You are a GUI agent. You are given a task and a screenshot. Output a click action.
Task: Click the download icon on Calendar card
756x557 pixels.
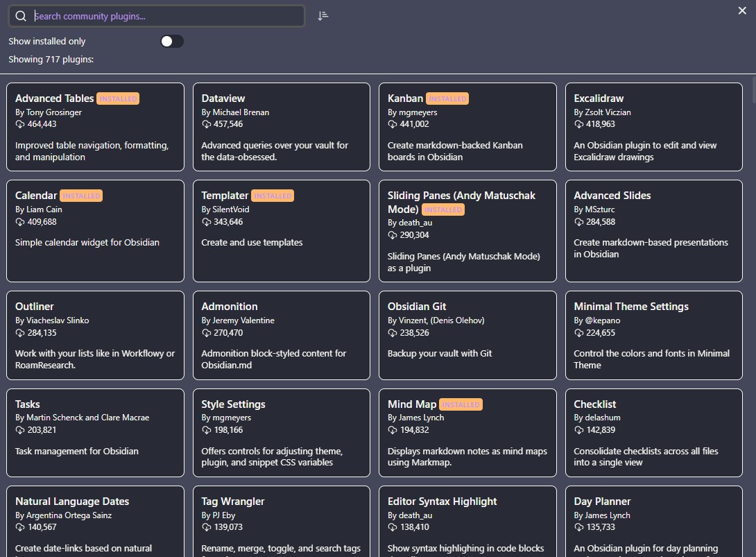(x=20, y=223)
